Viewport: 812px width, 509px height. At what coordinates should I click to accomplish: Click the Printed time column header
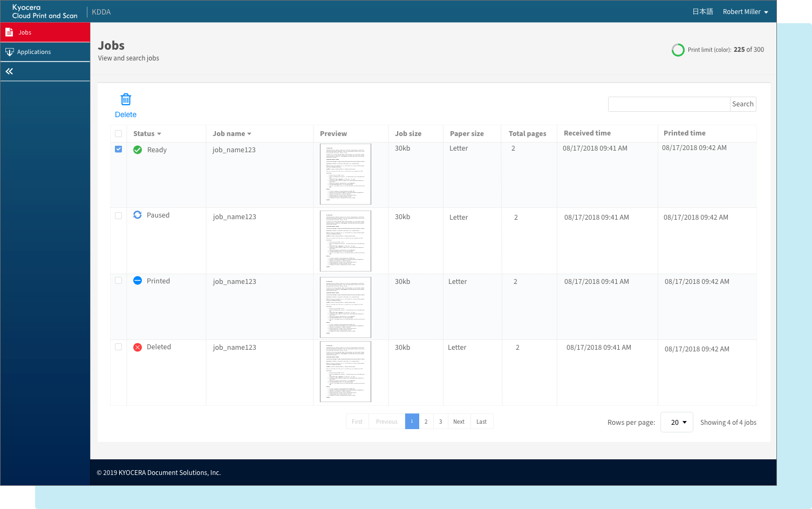(x=685, y=133)
